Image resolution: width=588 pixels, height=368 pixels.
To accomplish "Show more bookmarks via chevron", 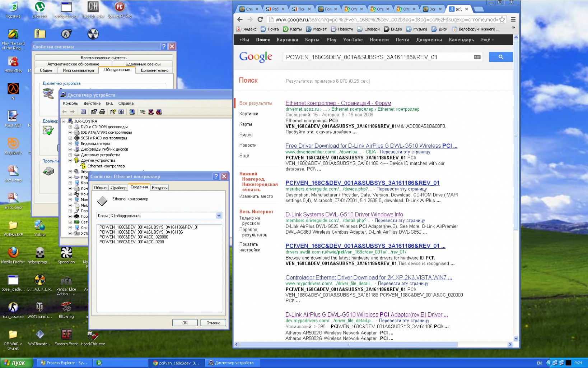I will click(x=513, y=28).
